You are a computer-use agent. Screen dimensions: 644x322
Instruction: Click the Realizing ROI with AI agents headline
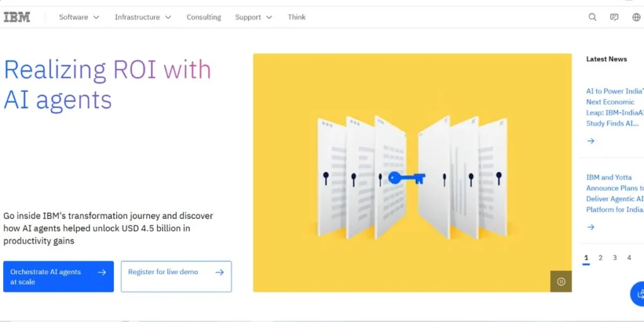[x=107, y=85]
